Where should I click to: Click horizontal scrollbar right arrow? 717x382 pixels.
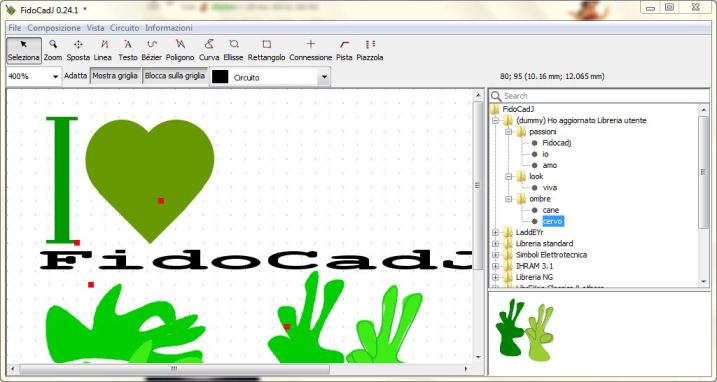[x=466, y=368]
